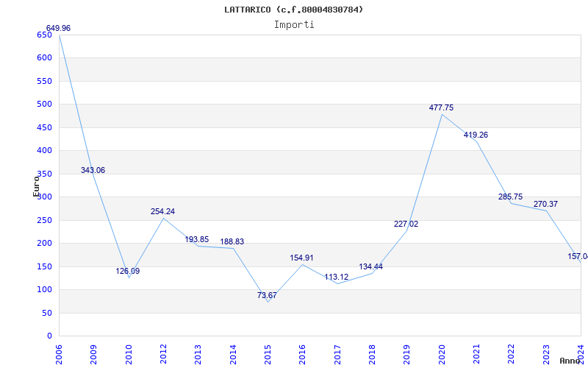Select the 270.37 data label
588x368 pixels.
tap(545, 205)
